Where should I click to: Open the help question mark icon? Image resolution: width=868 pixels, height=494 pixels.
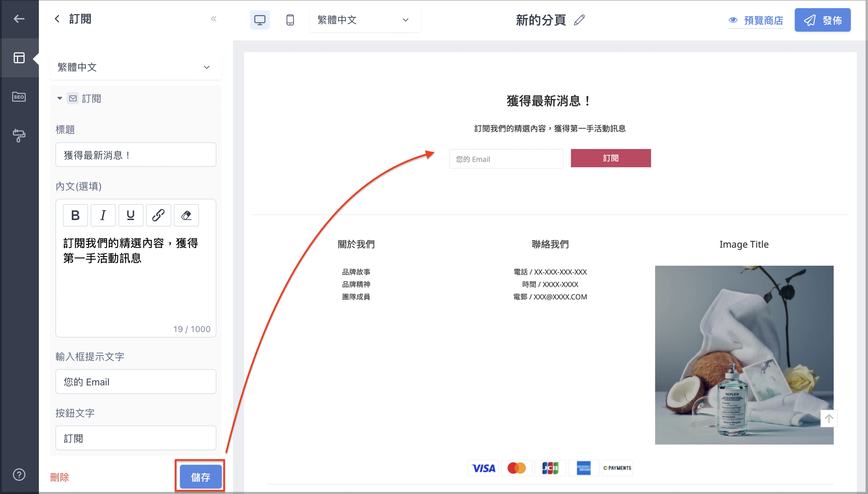(19, 474)
